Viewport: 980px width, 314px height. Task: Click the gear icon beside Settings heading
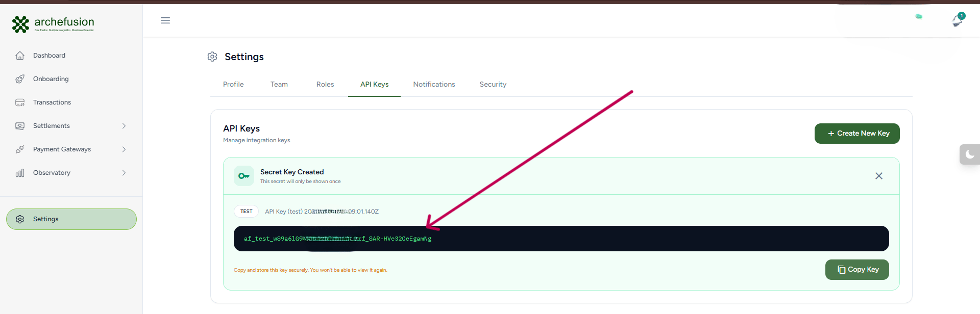[212, 57]
